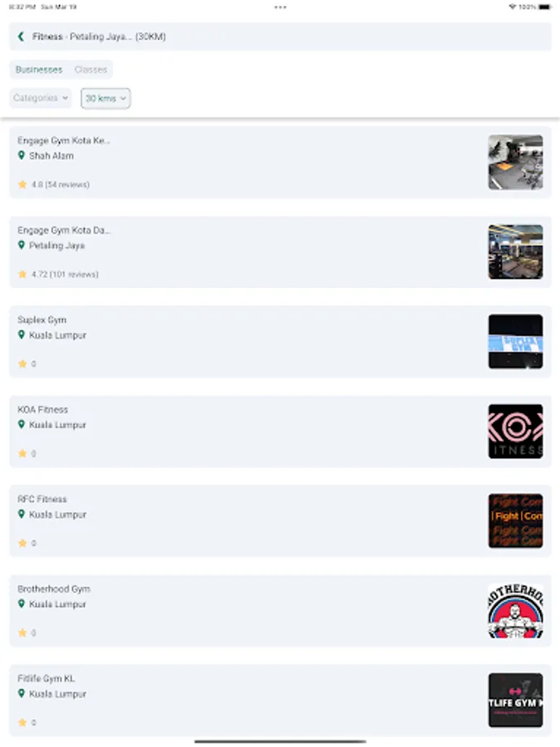Switch to the Classes tab
560x747 pixels.
(x=90, y=70)
